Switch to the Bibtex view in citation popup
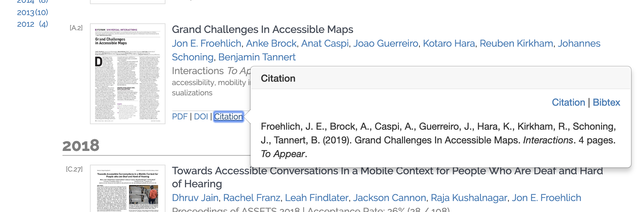Image resolution: width=644 pixels, height=212 pixels. [606, 102]
